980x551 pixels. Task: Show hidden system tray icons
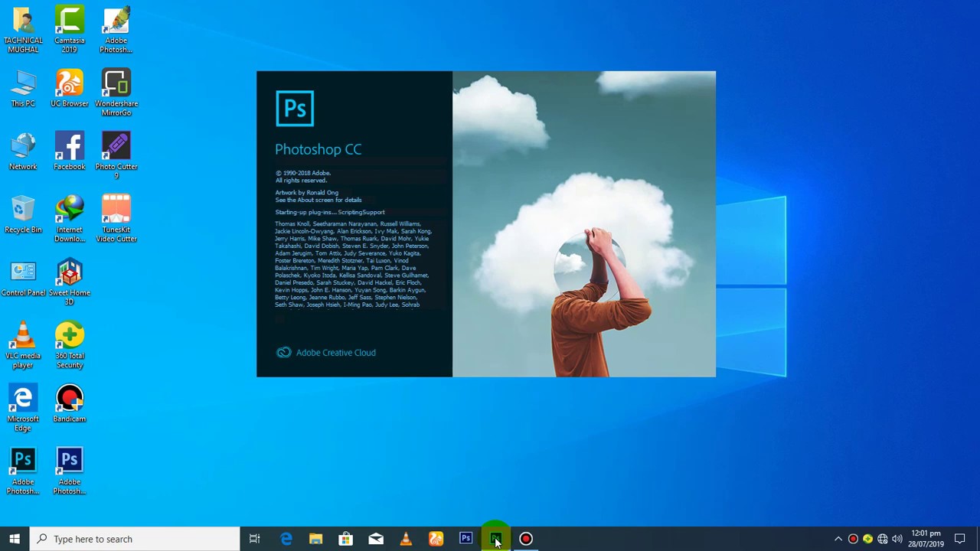point(838,539)
